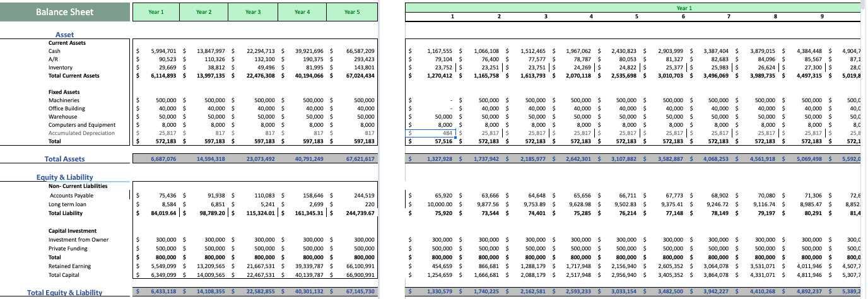The image size is (868, 299).
Task: Select Cash value 5,994,701
Action: click(165, 51)
